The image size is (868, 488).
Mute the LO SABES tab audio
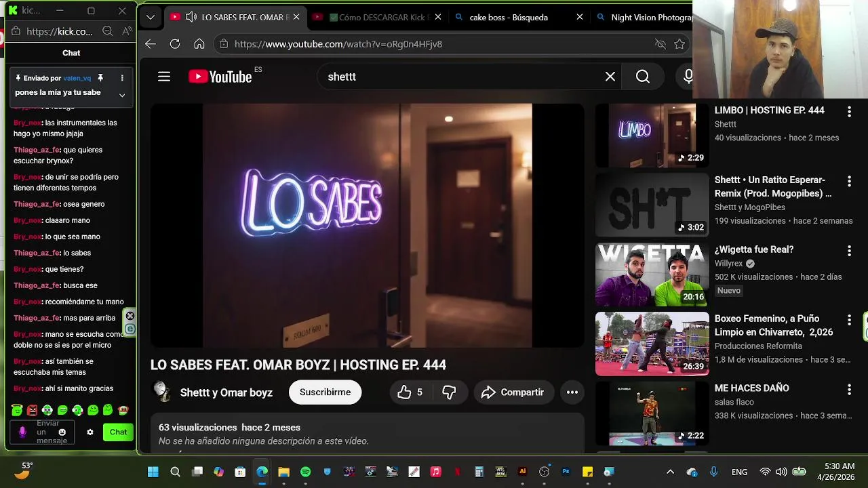click(191, 17)
